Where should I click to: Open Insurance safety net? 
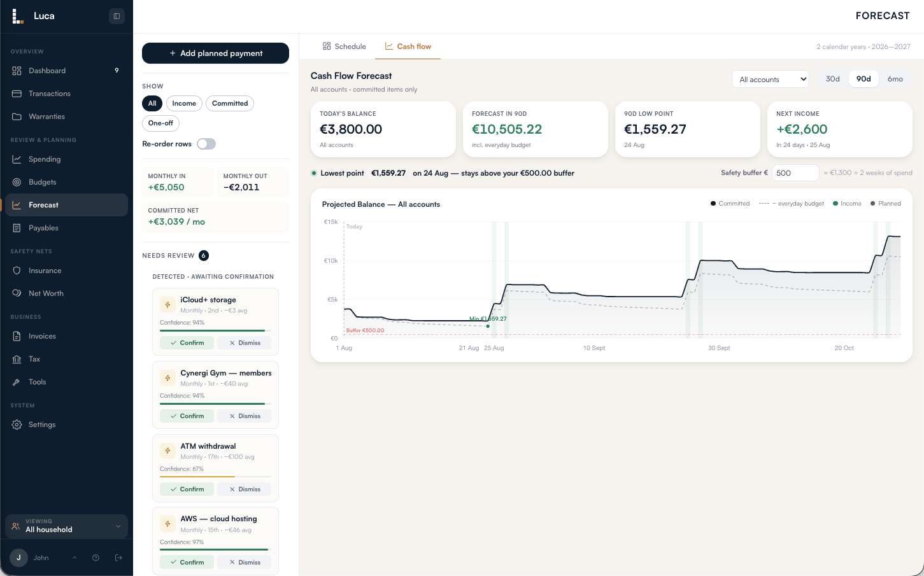(x=66, y=270)
